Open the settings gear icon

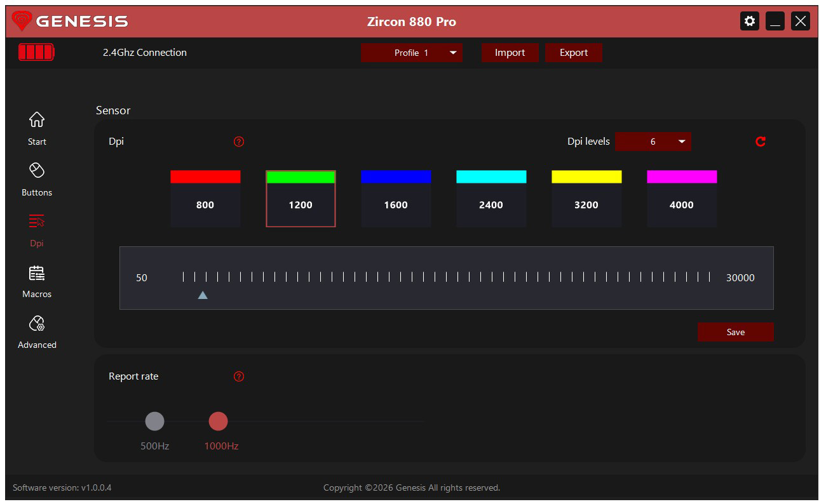pos(750,21)
